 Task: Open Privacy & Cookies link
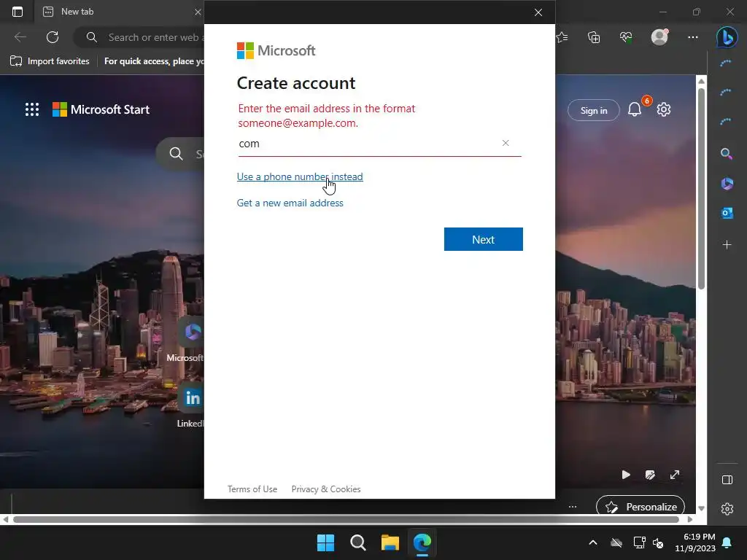pos(326,489)
